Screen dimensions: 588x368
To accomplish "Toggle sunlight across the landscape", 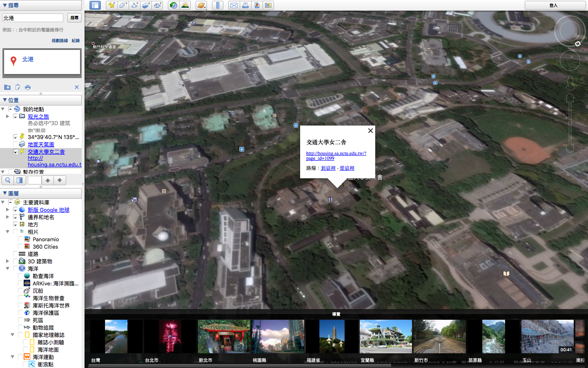I will [185, 5].
